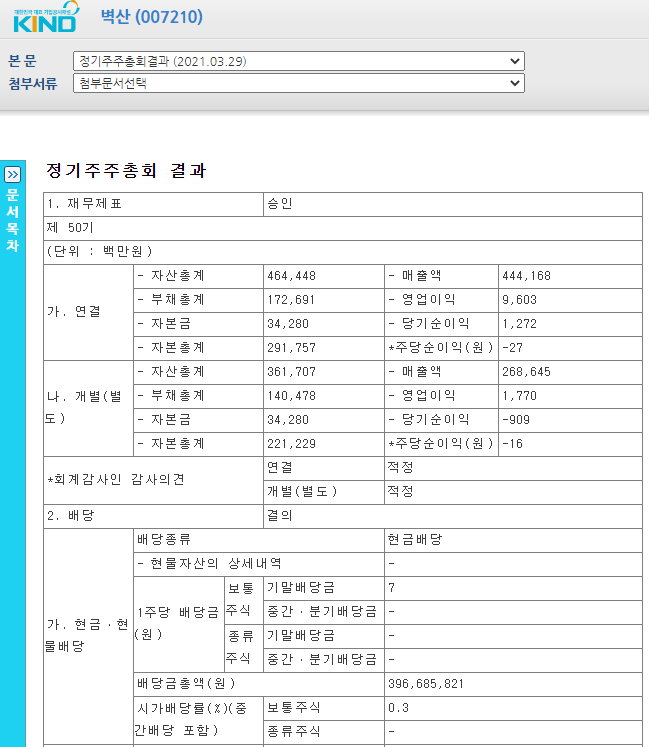Image resolution: width=649 pixels, height=747 pixels.
Task: Click consolidated sales value 444,168
Action: tap(527, 276)
